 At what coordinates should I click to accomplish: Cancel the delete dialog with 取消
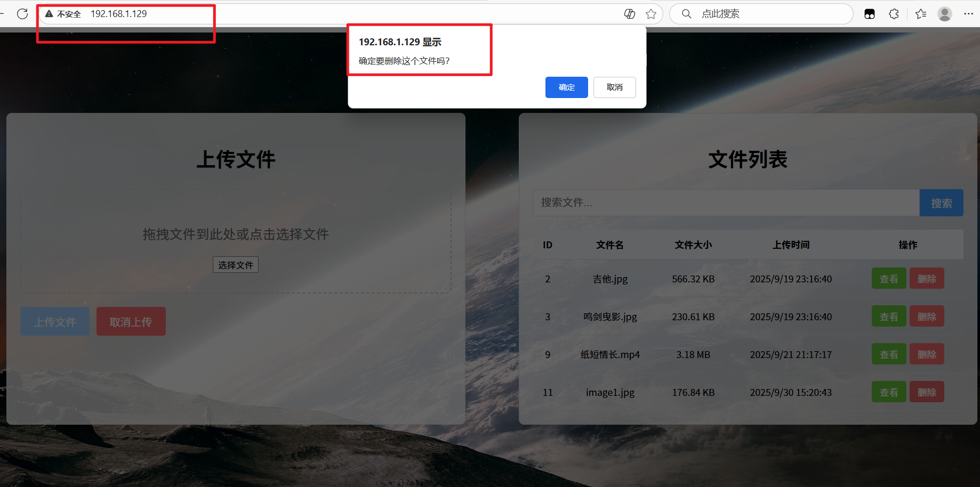coord(614,87)
